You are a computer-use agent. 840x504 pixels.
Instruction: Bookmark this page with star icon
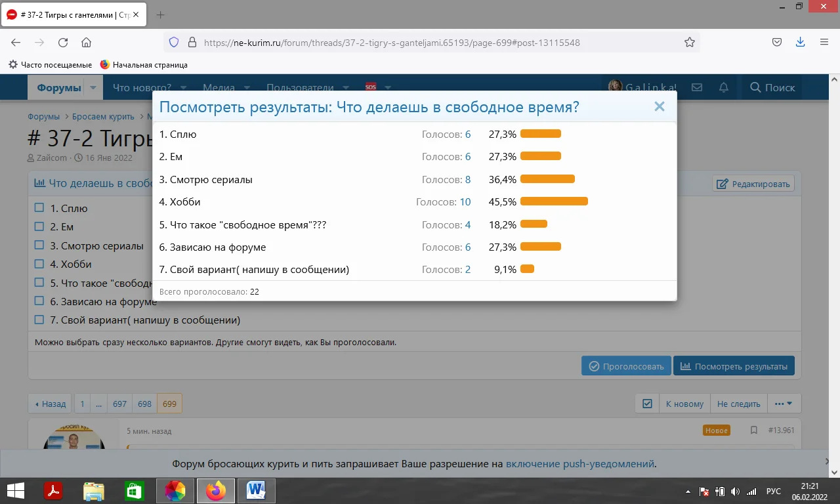click(689, 43)
